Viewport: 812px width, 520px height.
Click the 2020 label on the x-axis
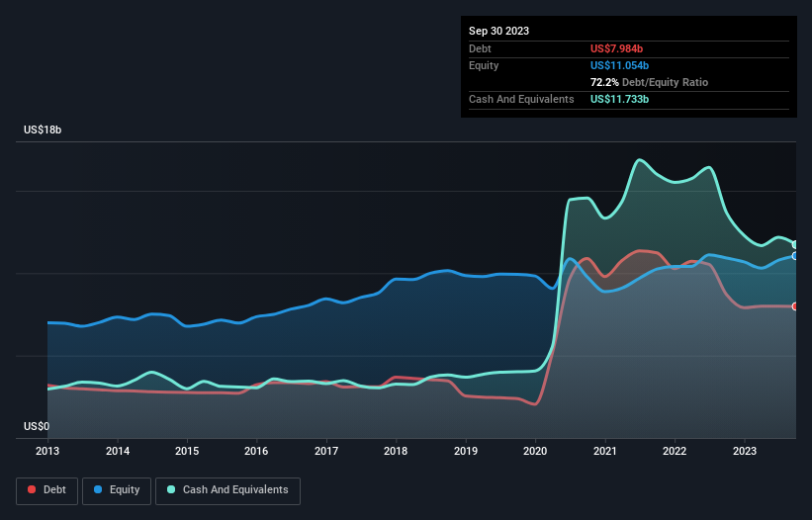pyautogui.click(x=535, y=451)
